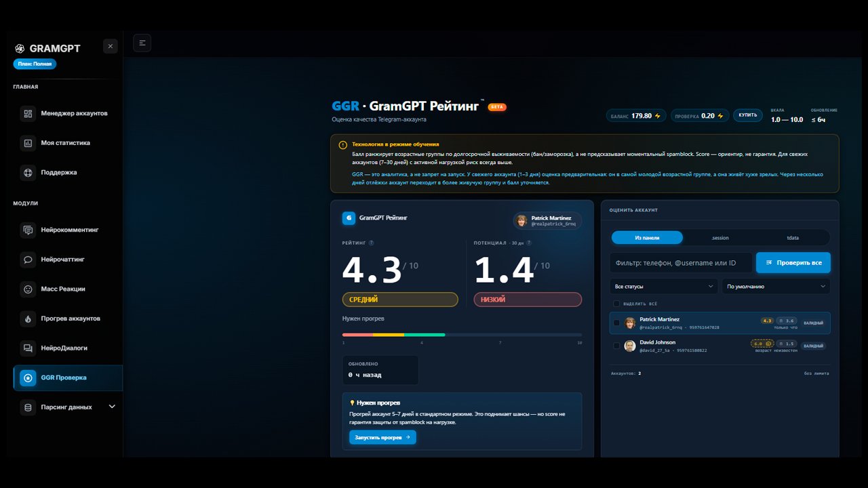Click the Низкий potential label

pyautogui.click(x=528, y=300)
